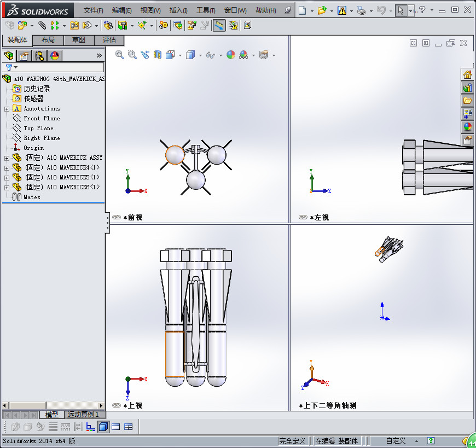Open SolidWorks Resources home icon in task pane
Image resolution: width=476 pixels, height=448 pixels.
[467, 74]
